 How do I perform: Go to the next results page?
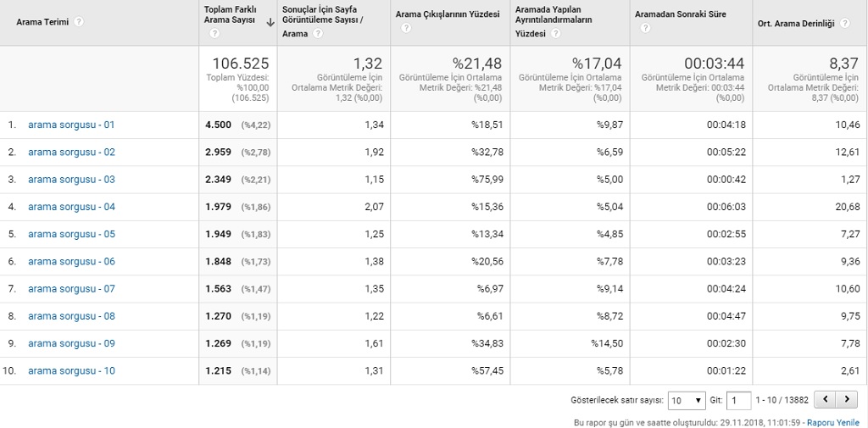coord(847,399)
